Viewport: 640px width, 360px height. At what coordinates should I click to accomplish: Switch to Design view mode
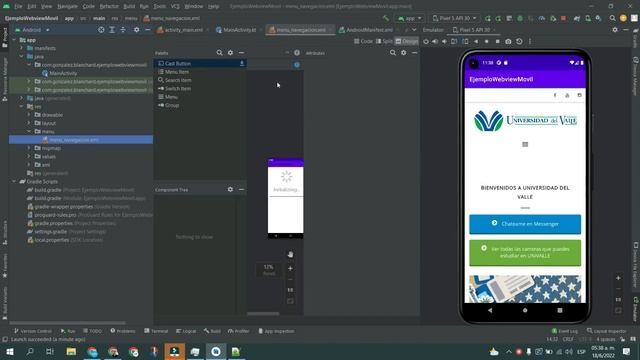(x=407, y=41)
